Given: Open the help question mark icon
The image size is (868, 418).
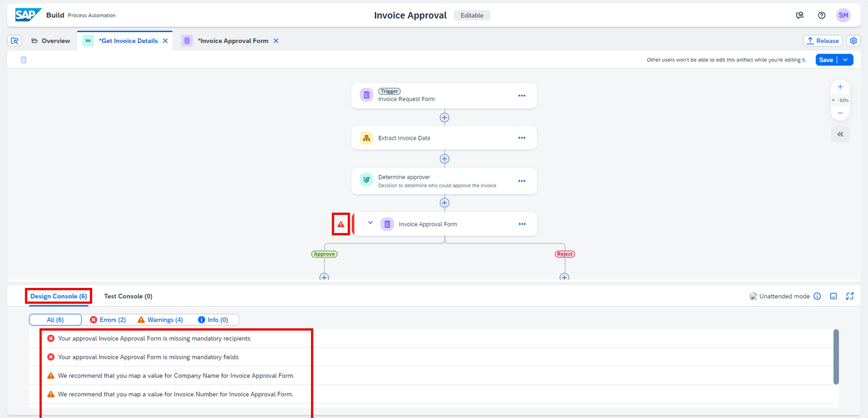Looking at the screenshot, I should pos(822,15).
